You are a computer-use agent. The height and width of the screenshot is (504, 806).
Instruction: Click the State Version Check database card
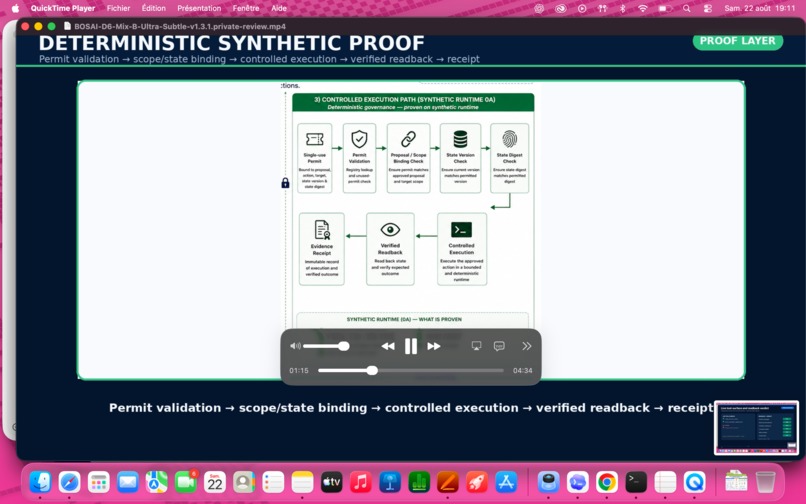tap(461, 158)
